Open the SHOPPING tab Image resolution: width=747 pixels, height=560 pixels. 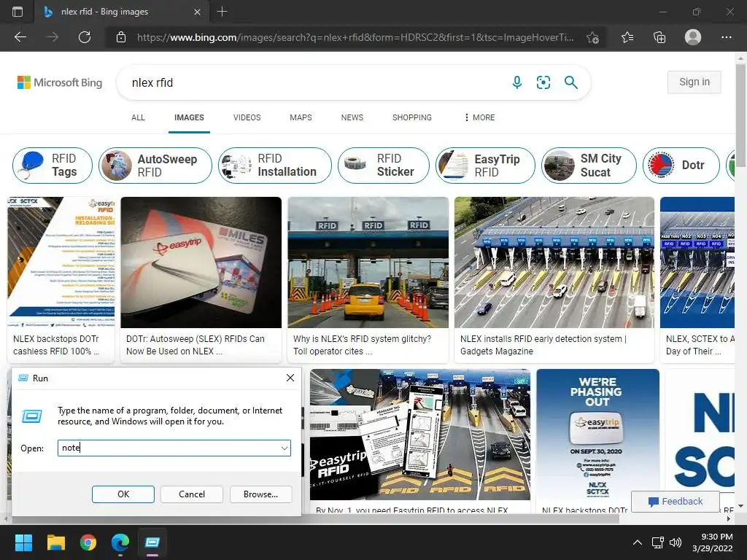412,117
